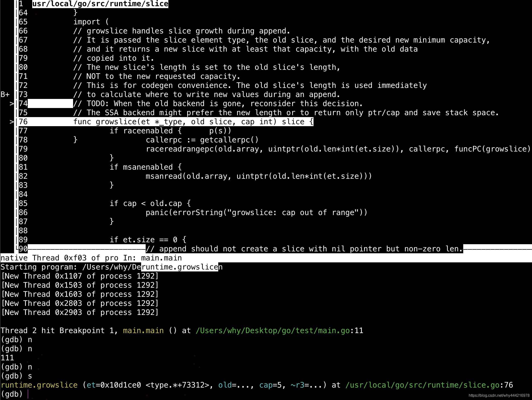Click the yellow runtime.growslice frame label
Image resolution: width=532 pixels, height=400 pixels.
pyautogui.click(x=40, y=385)
